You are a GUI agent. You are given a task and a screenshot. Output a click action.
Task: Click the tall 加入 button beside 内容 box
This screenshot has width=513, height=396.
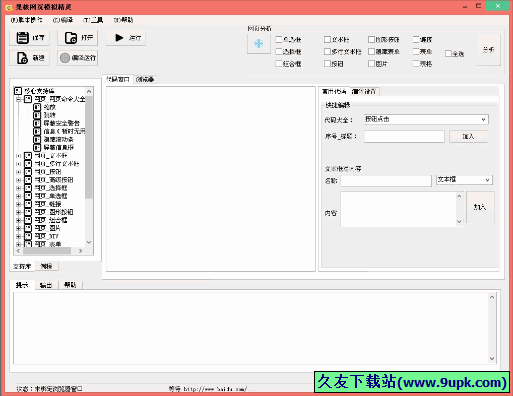tap(480, 207)
